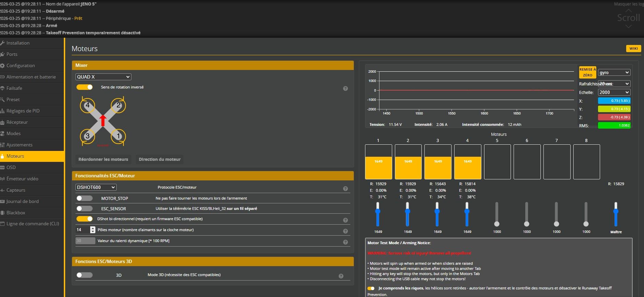Open the Ligne de commande (CLI) tab
644x297 pixels.
click(33, 224)
